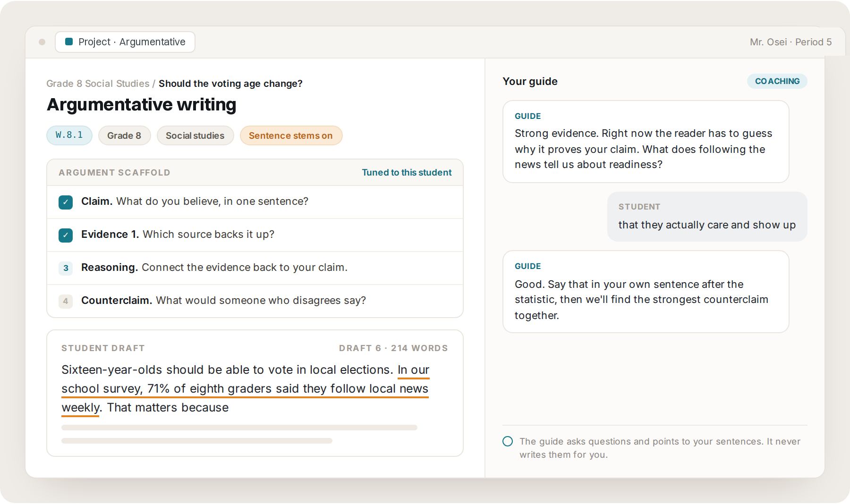
Task: Click the shorter placeholder line in the draft
Action: 197,441
